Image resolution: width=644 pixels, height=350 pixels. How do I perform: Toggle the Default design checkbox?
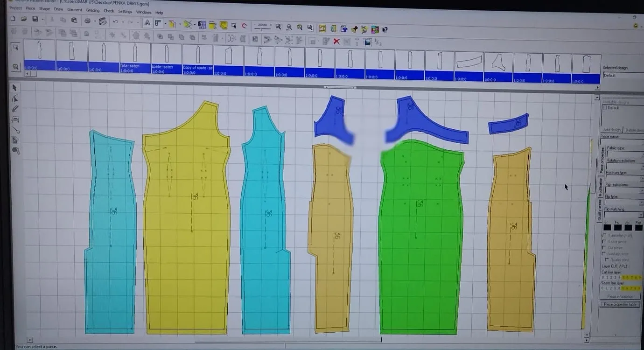click(x=605, y=108)
